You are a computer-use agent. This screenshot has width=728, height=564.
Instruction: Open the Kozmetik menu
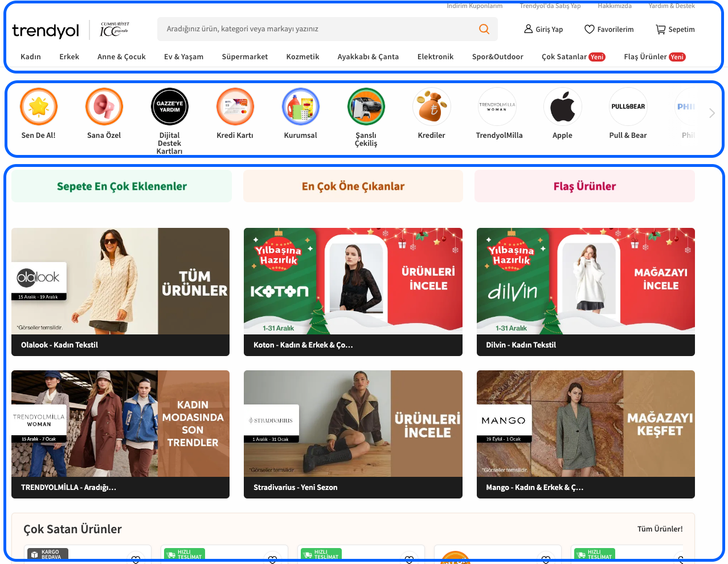pos(302,57)
